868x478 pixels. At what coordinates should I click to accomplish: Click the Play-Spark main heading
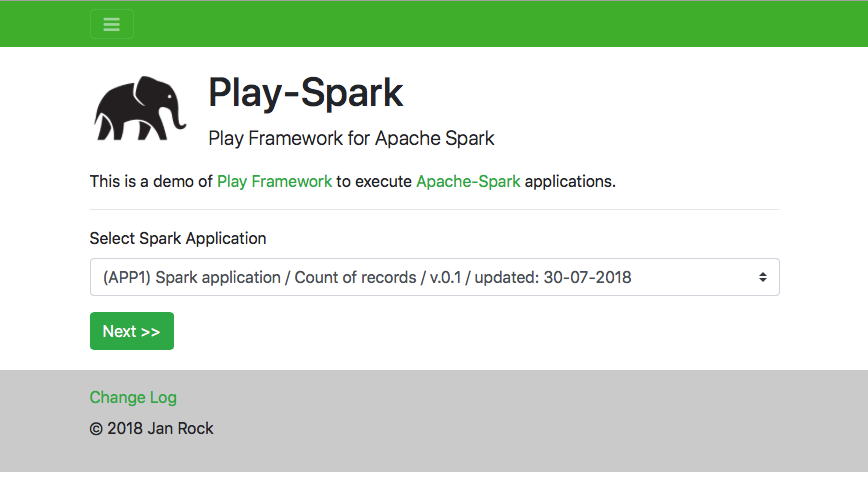(305, 93)
